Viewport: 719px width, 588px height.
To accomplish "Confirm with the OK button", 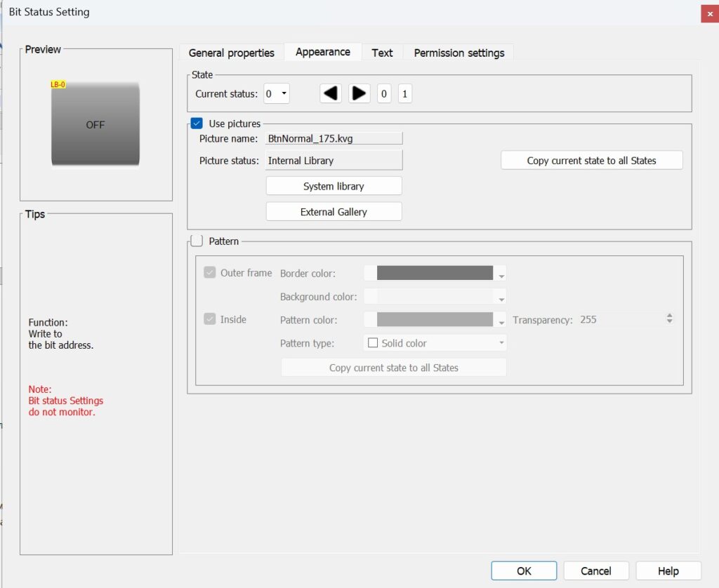I will (x=524, y=570).
